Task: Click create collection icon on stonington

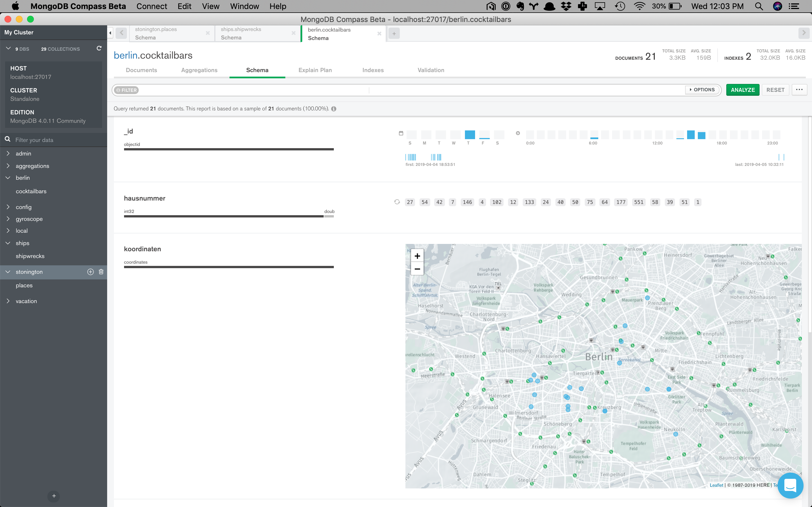Action: pos(90,272)
